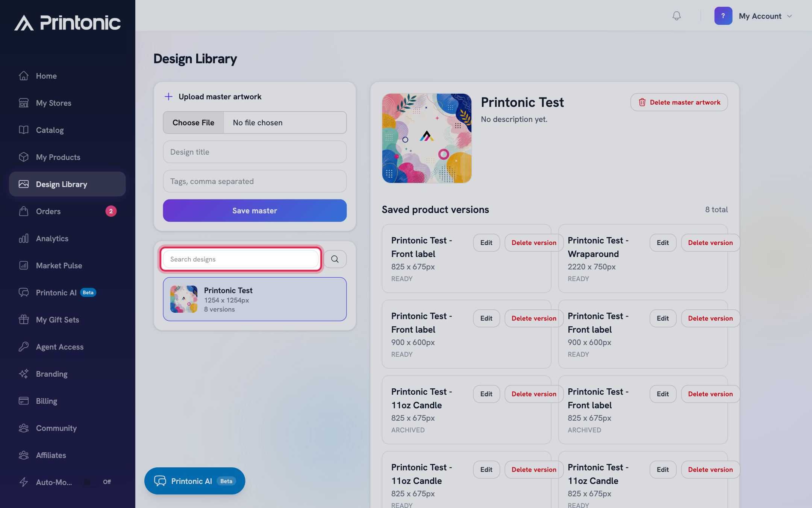Image resolution: width=812 pixels, height=508 pixels.
Task: Click the Catalog book icon
Action: 24,130
